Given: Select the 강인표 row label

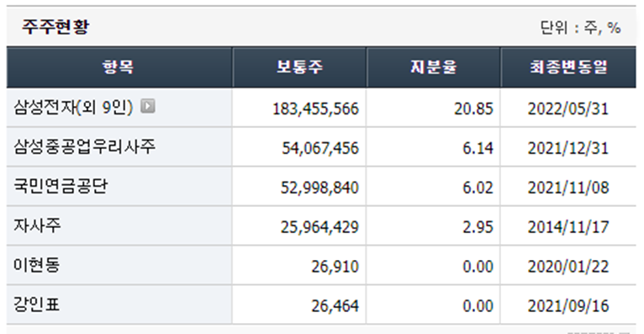Looking at the screenshot, I should tap(37, 305).
